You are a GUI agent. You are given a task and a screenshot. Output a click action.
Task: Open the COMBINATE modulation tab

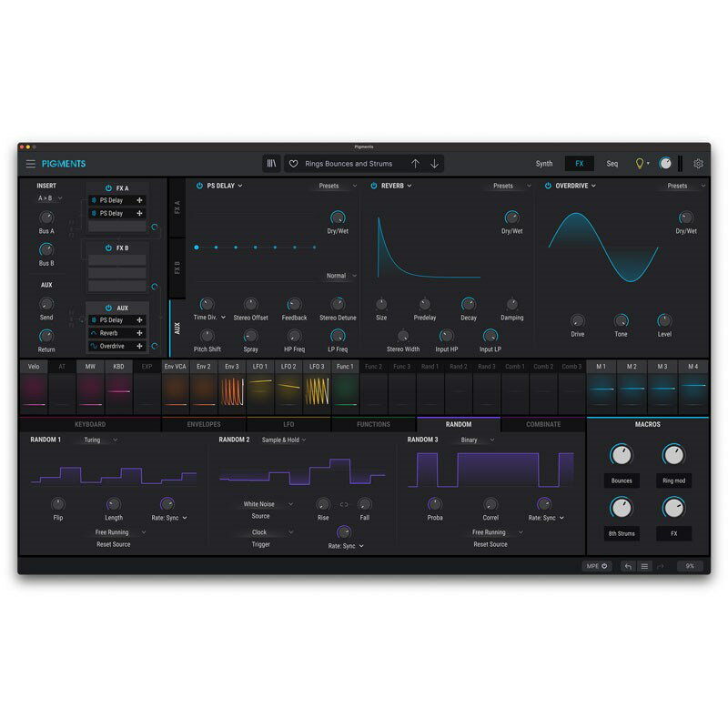tap(543, 424)
